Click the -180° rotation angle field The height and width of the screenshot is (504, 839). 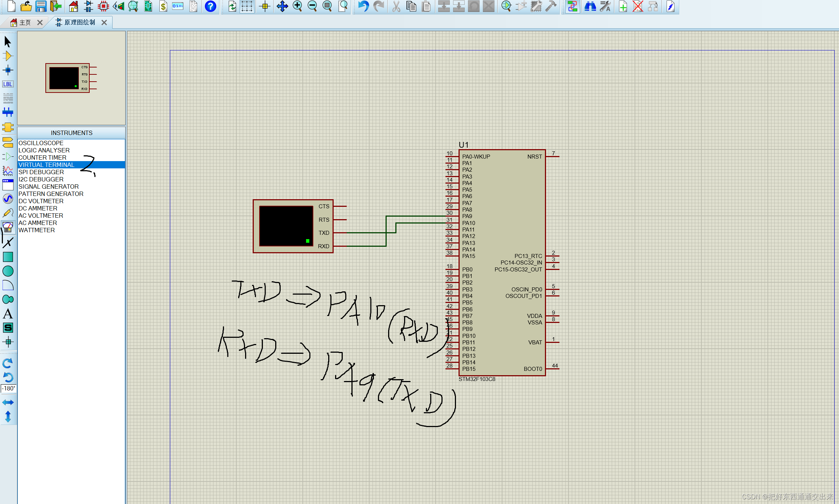(8, 389)
